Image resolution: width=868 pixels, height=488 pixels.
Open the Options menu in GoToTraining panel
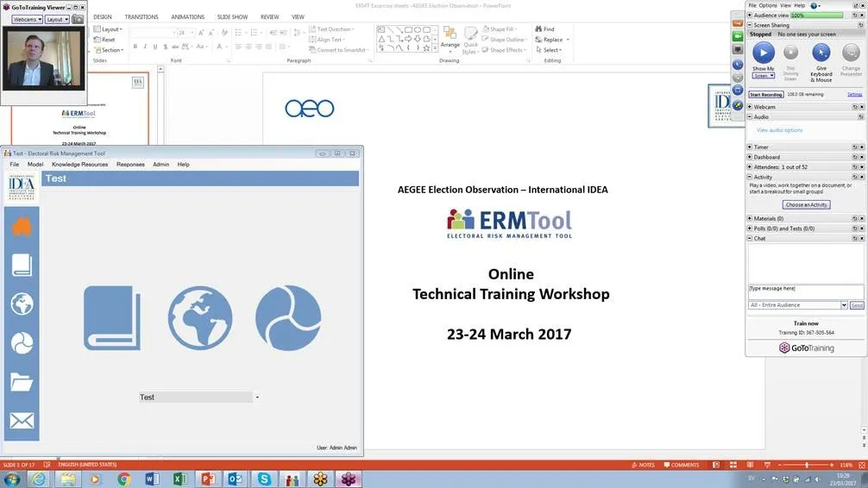click(768, 5)
